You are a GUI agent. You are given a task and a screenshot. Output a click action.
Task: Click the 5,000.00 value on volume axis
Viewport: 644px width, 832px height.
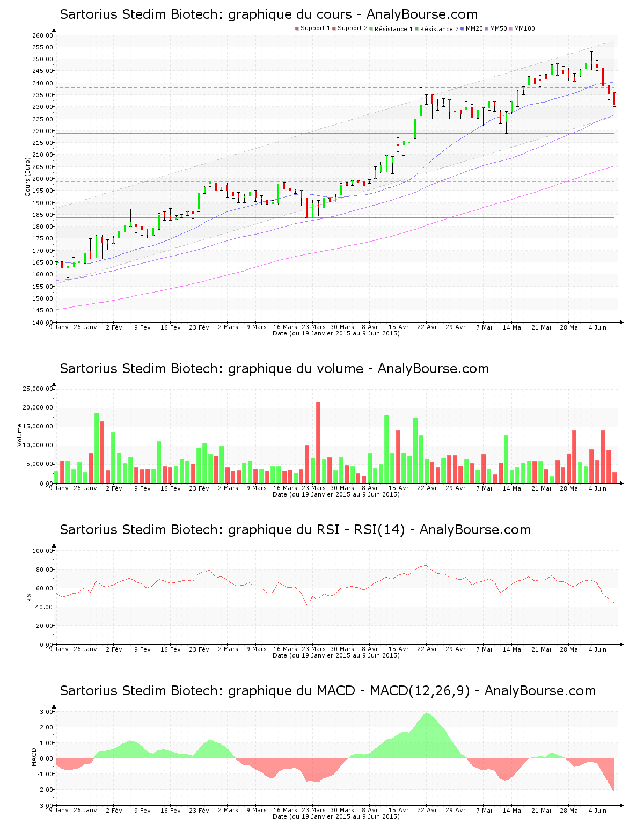pyautogui.click(x=39, y=464)
